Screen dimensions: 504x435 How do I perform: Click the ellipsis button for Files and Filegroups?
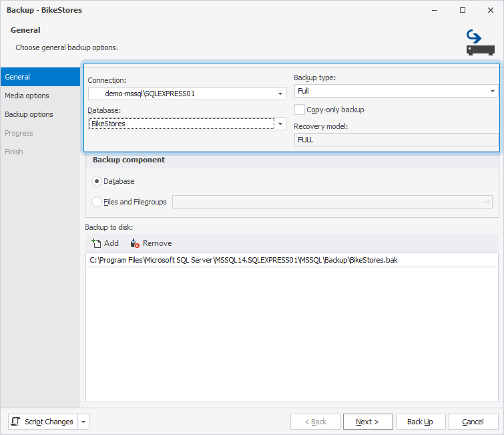click(486, 202)
